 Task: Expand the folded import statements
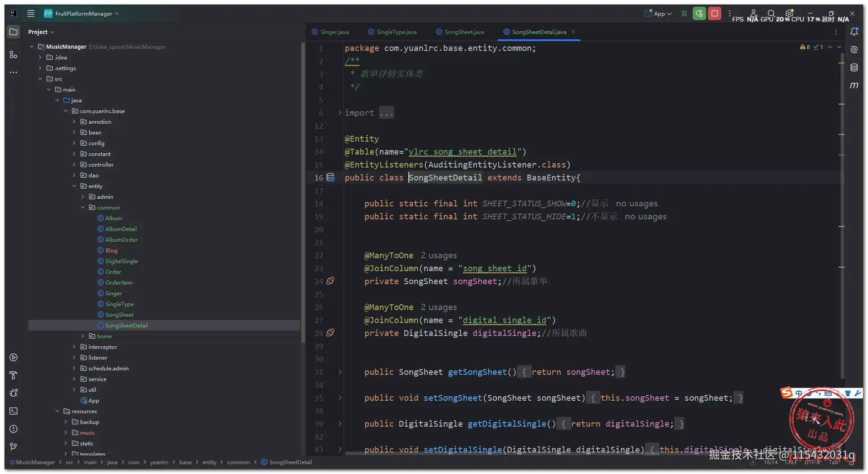[x=340, y=113]
